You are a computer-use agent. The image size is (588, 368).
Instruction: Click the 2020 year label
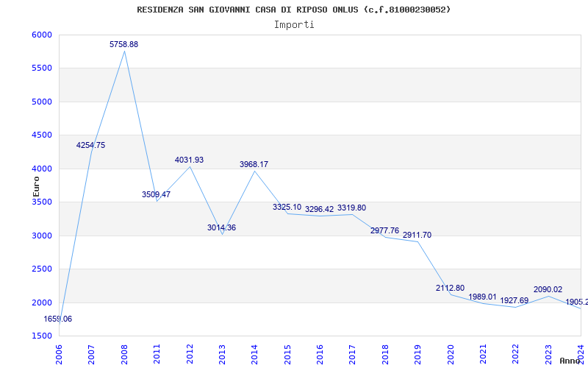point(451,355)
